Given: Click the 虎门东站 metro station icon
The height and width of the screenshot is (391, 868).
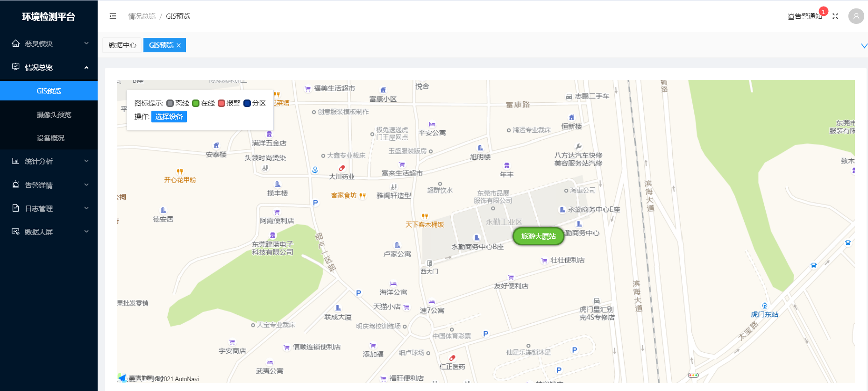Looking at the screenshot, I should click(x=765, y=306).
